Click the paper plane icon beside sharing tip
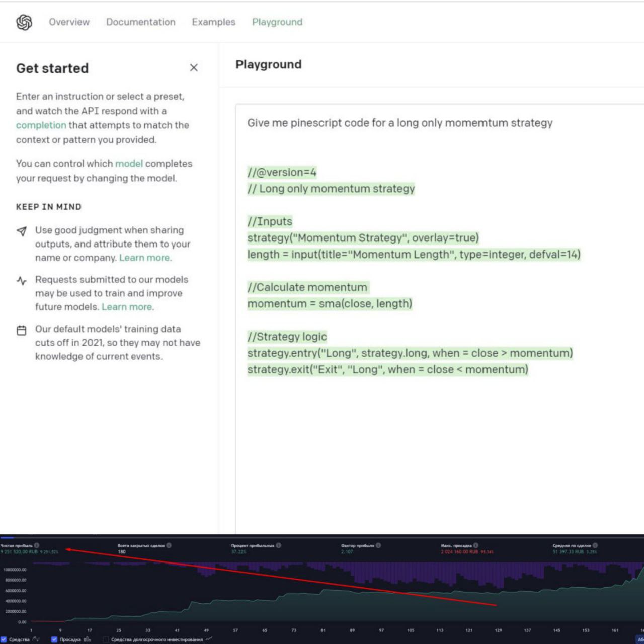 (x=22, y=231)
